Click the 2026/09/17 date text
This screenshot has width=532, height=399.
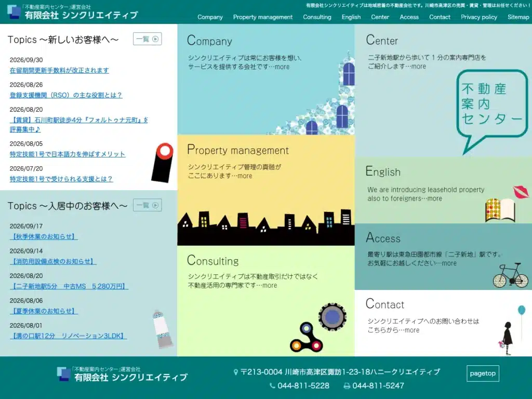coord(26,227)
